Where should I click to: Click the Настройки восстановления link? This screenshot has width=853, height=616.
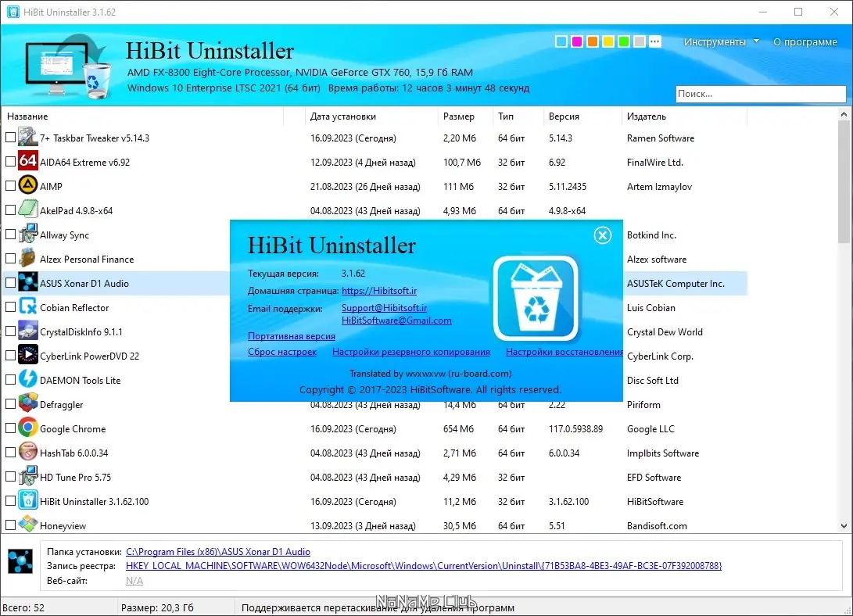click(564, 352)
